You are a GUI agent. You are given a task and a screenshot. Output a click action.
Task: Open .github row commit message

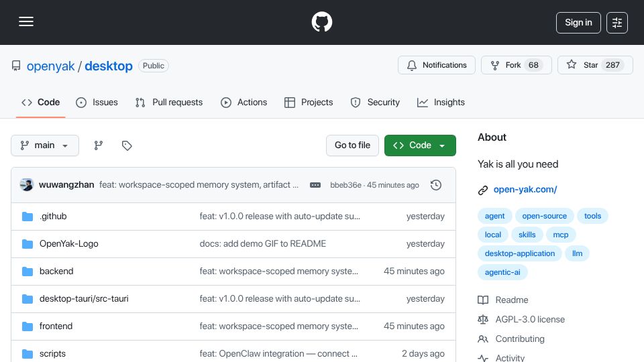coord(280,217)
